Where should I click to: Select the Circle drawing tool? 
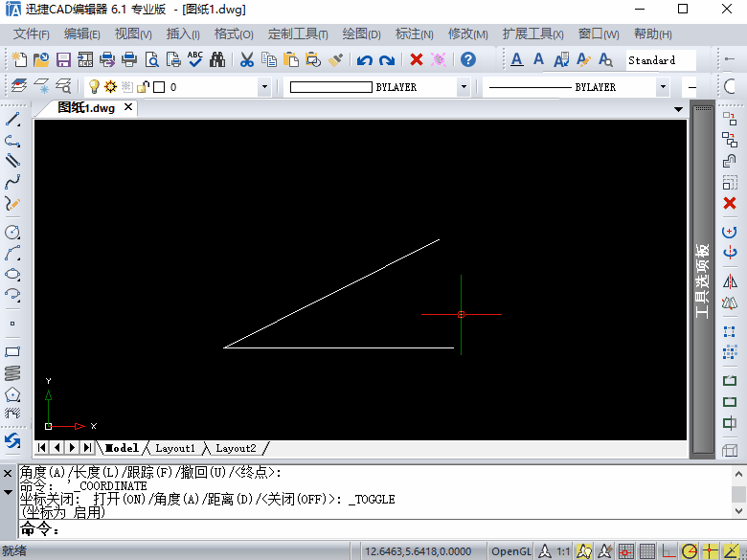pyautogui.click(x=12, y=232)
